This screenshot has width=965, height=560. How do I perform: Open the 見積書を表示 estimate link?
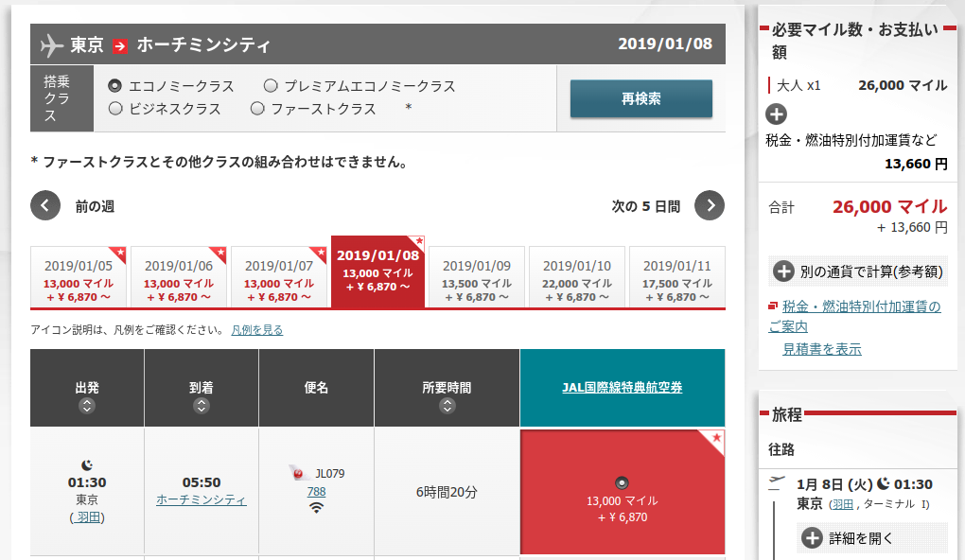pos(822,350)
